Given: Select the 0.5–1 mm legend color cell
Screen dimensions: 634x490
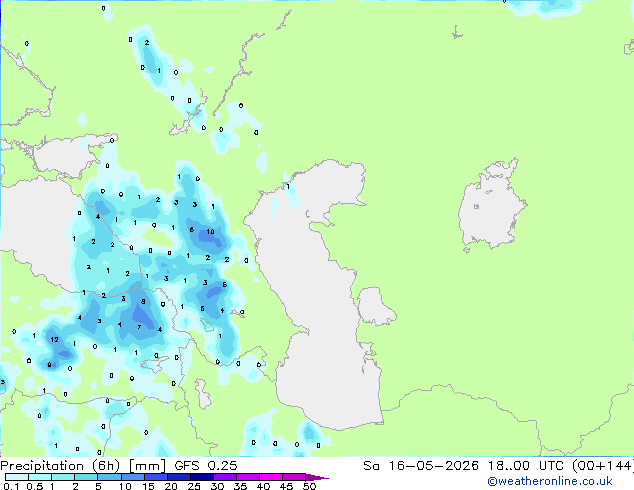Looking at the screenshot, I should (40, 477).
